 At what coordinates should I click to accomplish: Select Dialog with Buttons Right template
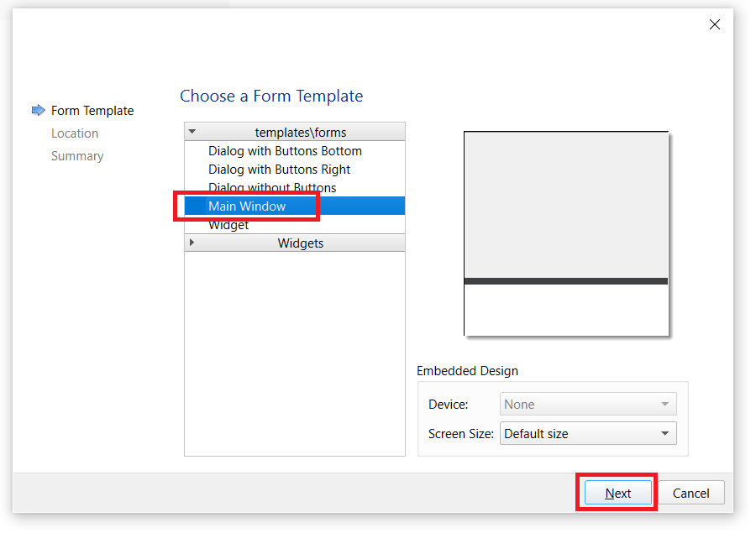pos(279,170)
